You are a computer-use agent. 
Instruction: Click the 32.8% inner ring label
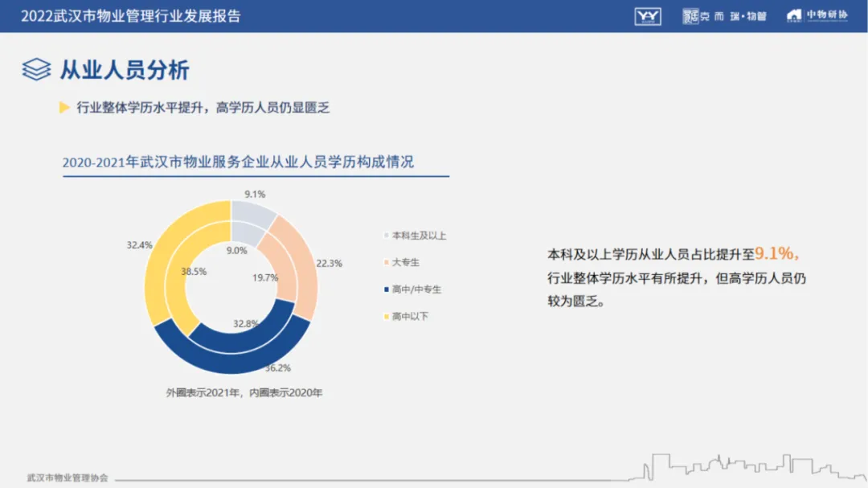(x=246, y=323)
